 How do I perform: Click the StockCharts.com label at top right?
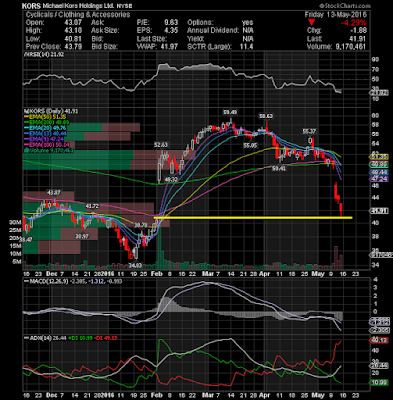click(345, 6)
